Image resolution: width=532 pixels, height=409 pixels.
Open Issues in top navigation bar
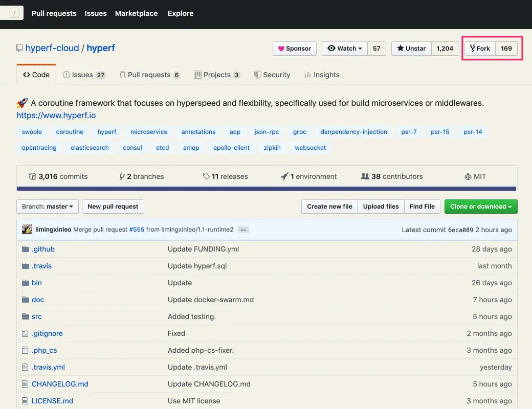point(96,13)
